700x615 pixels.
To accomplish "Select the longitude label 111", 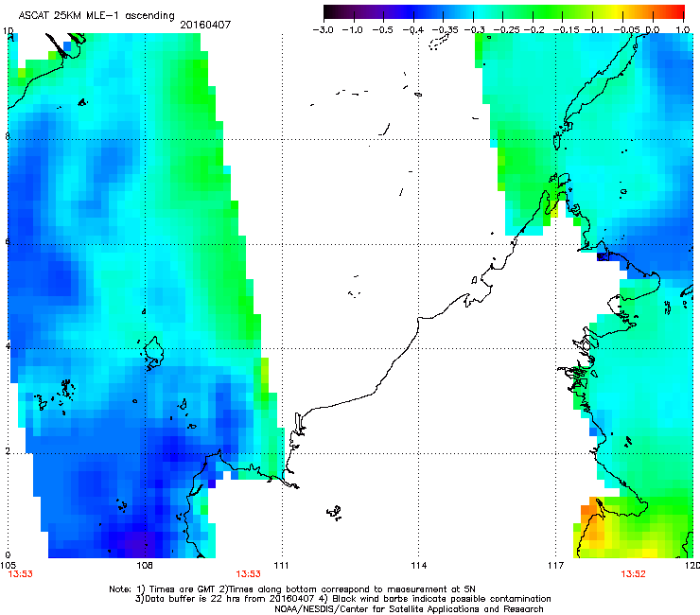I will click(281, 566).
